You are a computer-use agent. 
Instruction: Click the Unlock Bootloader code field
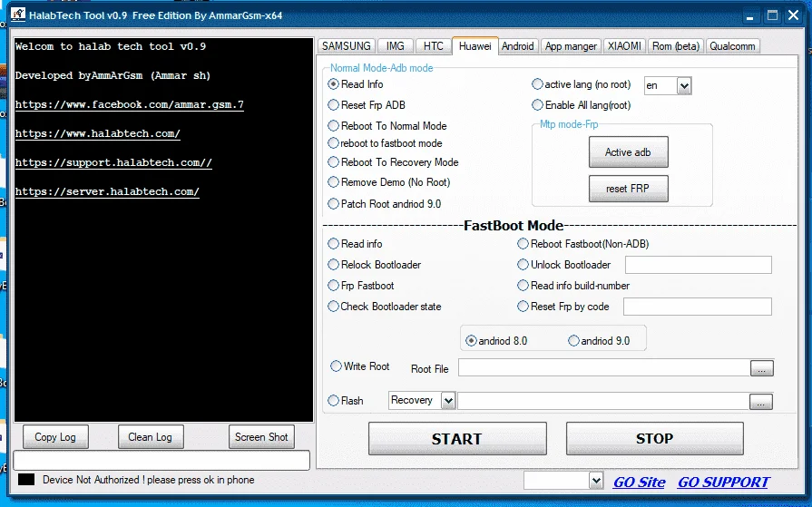click(698, 265)
